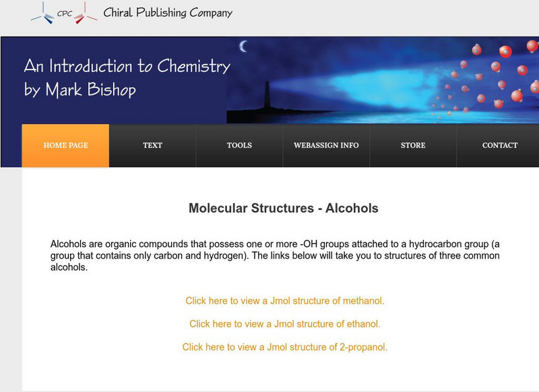Select the WebAssign Info menu item
Viewport: 539px width, 392px height.
(326, 145)
